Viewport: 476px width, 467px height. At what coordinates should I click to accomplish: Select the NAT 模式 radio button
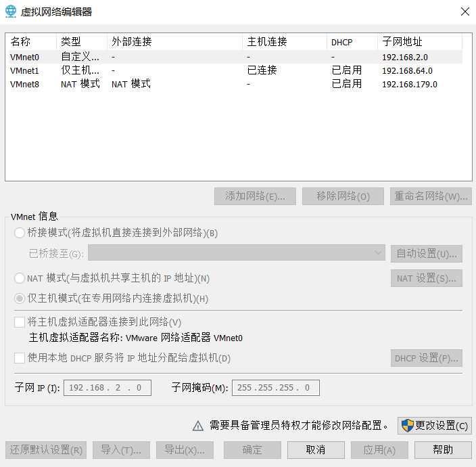pos(20,278)
